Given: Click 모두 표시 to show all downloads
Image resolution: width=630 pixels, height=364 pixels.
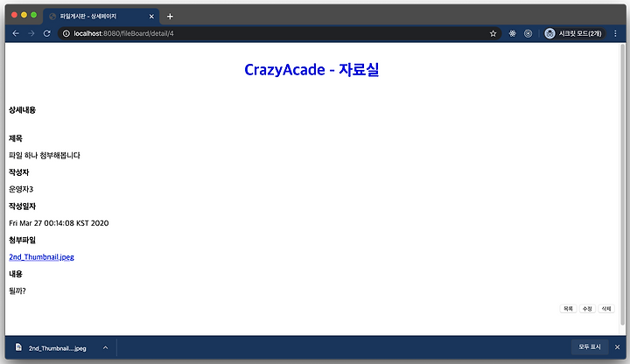Looking at the screenshot, I should tap(590, 346).
